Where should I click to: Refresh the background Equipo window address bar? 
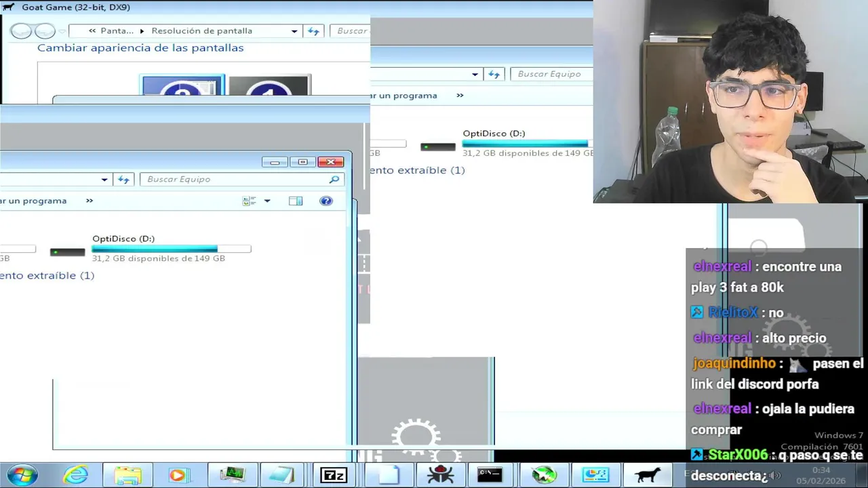[494, 75]
